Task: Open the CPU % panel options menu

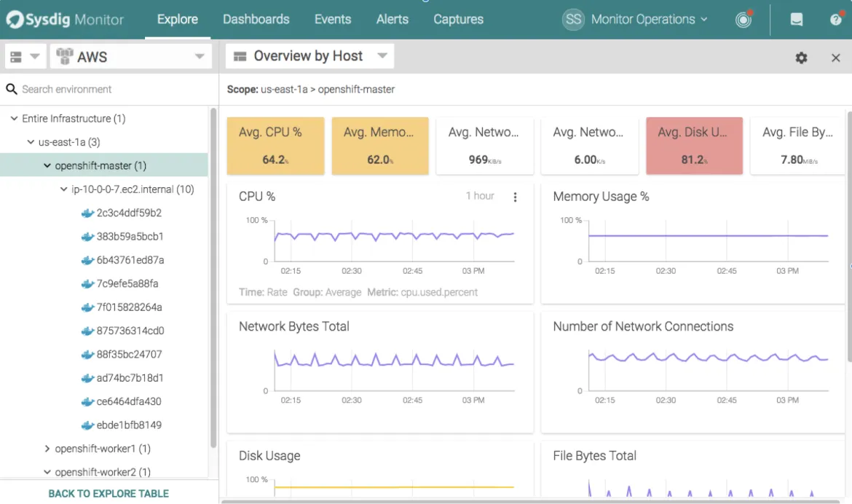Action: [x=516, y=196]
